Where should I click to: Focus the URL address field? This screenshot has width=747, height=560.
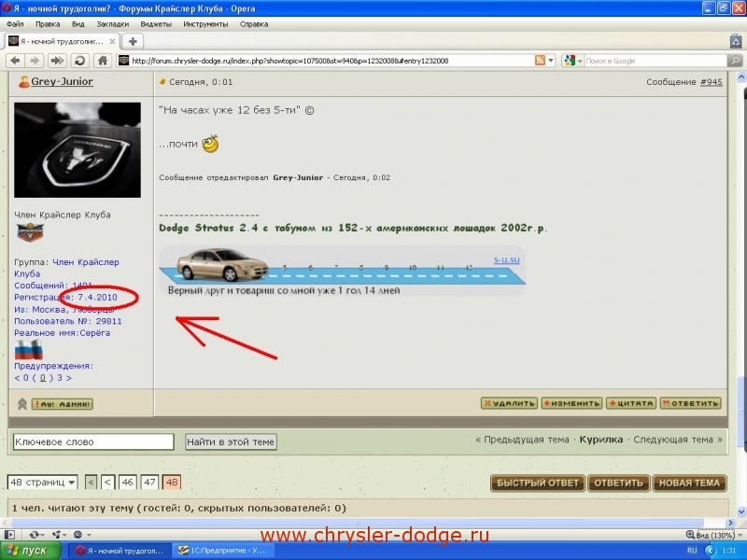[x=331, y=61]
